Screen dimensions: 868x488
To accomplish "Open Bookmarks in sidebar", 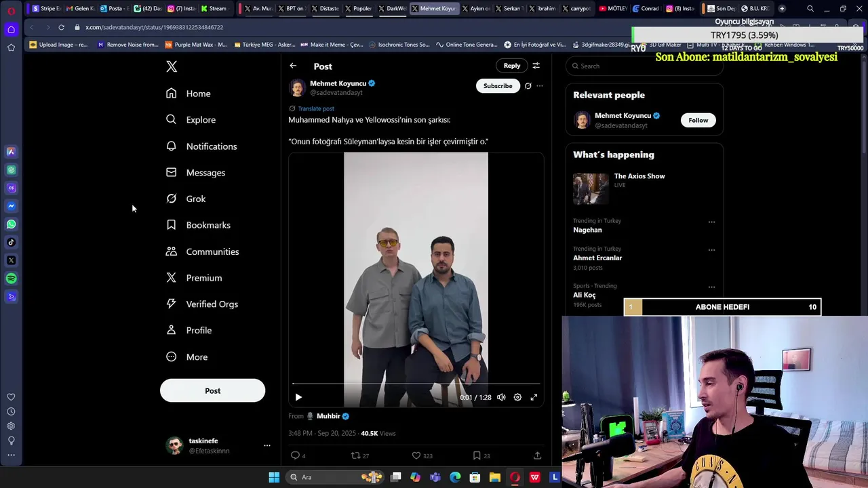I will click(x=198, y=225).
